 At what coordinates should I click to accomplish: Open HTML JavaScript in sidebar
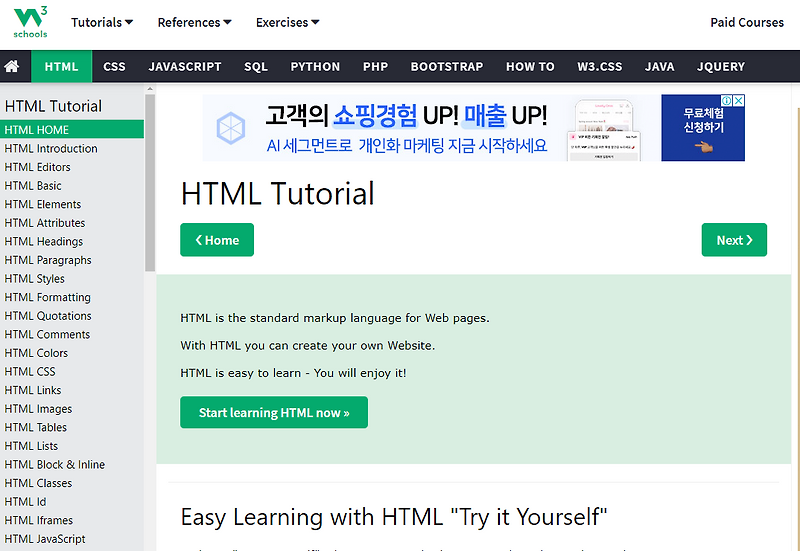(72, 539)
